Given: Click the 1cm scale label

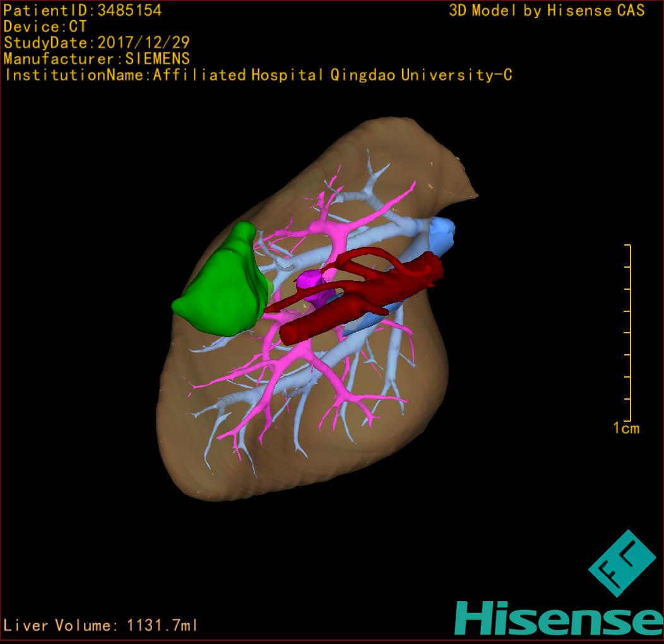Looking at the screenshot, I should 626,428.
